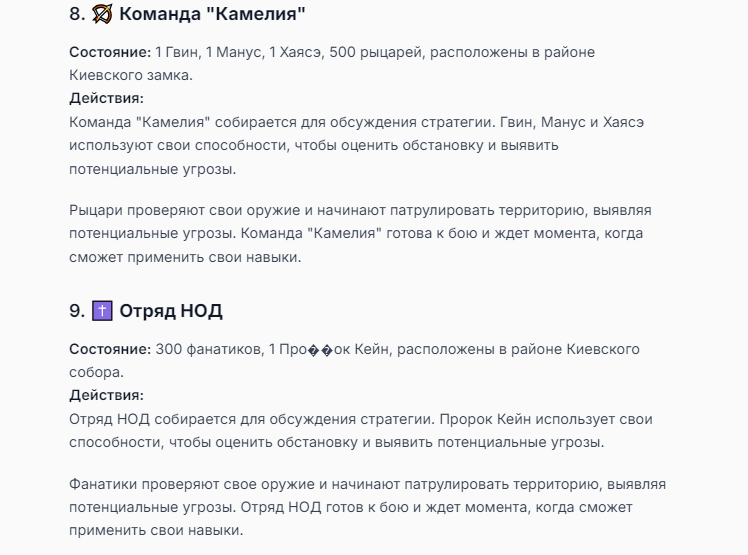Click paragraph starting Рыцари проверяют
The width and height of the screenshot is (748, 555).
(360, 233)
